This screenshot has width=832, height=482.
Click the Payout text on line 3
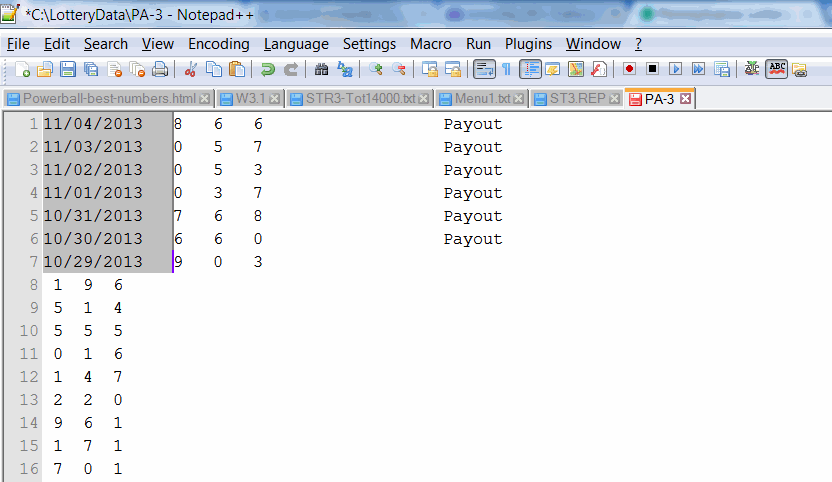pyautogui.click(x=473, y=170)
